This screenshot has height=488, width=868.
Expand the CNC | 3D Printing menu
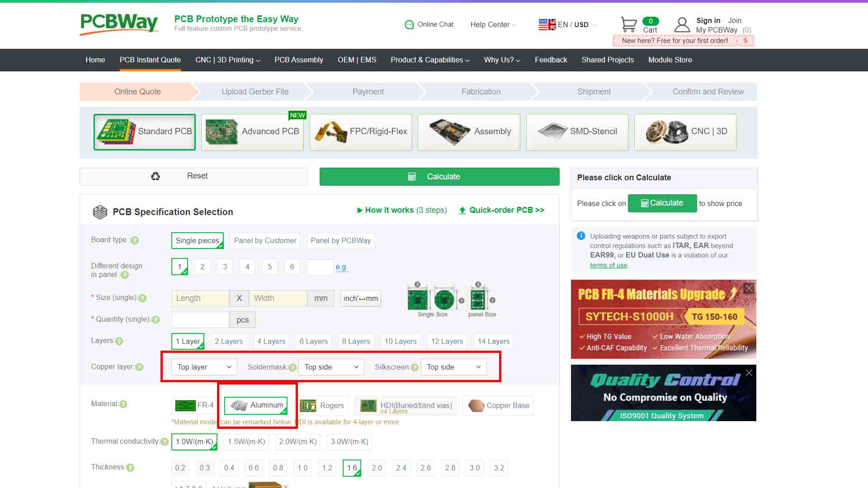click(228, 60)
